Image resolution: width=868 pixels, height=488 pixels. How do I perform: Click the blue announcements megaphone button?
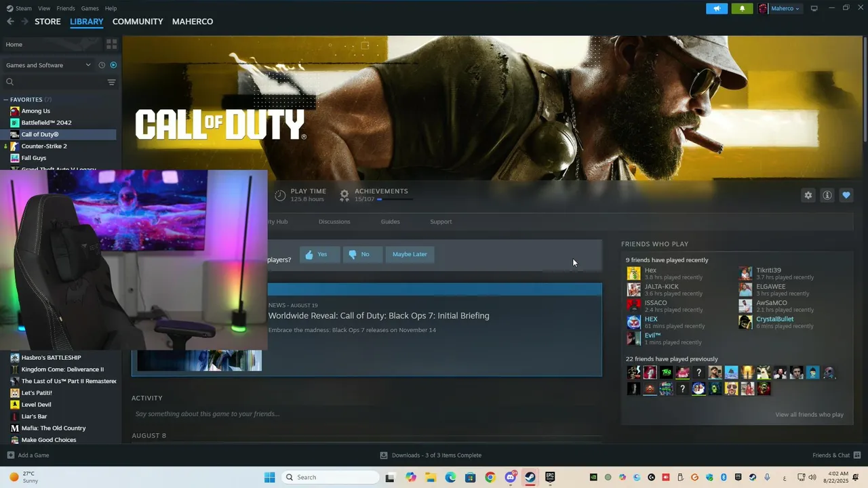717,9
